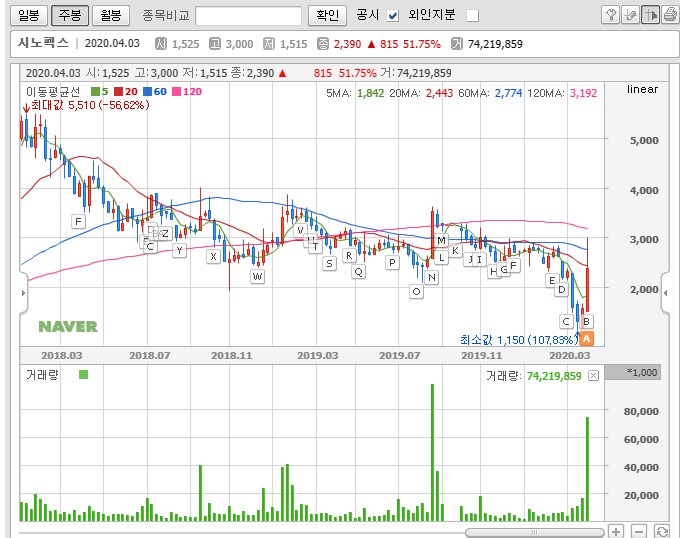Click the 20MA value 2,443

click(x=439, y=93)
